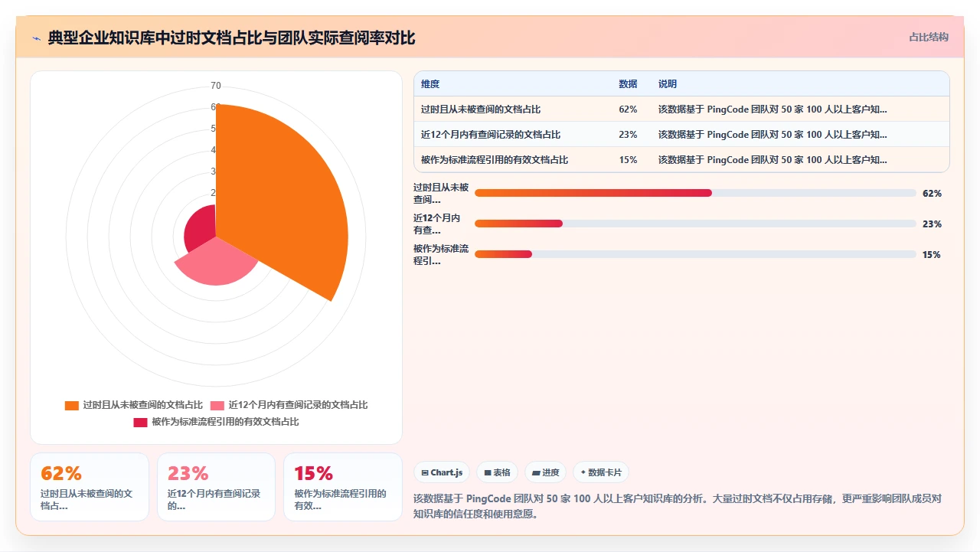Click the 62% progress bar
The image size is (980, 552).
pyautogui.click(x=695, y=193)
